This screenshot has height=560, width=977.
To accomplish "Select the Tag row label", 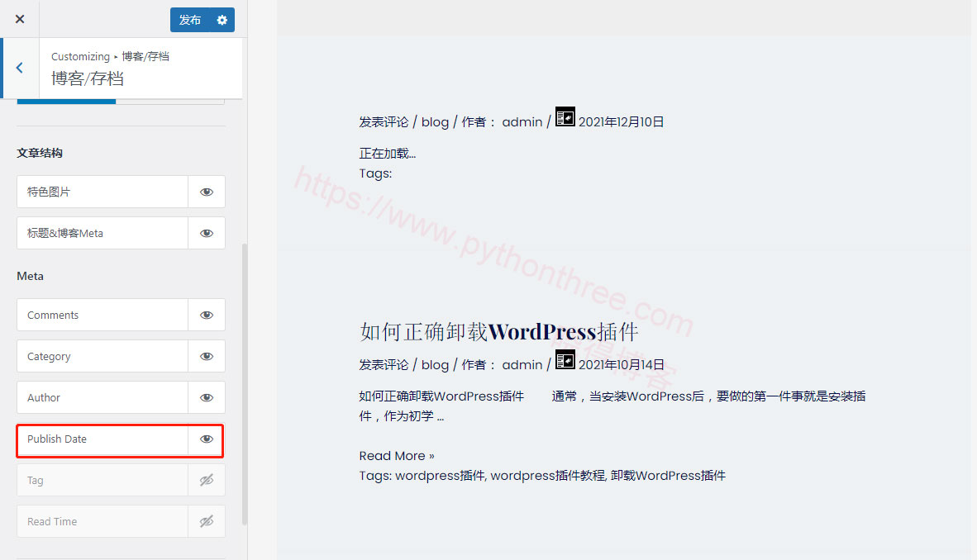I will point(35,480).
